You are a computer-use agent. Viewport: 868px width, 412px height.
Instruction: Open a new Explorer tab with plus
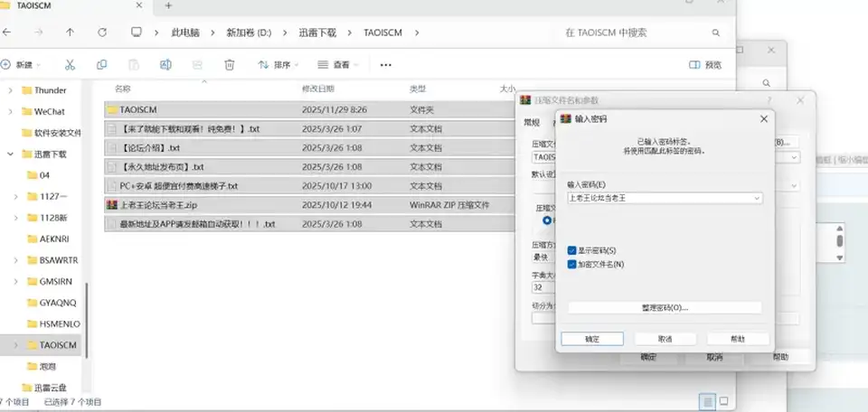[168, 5]
